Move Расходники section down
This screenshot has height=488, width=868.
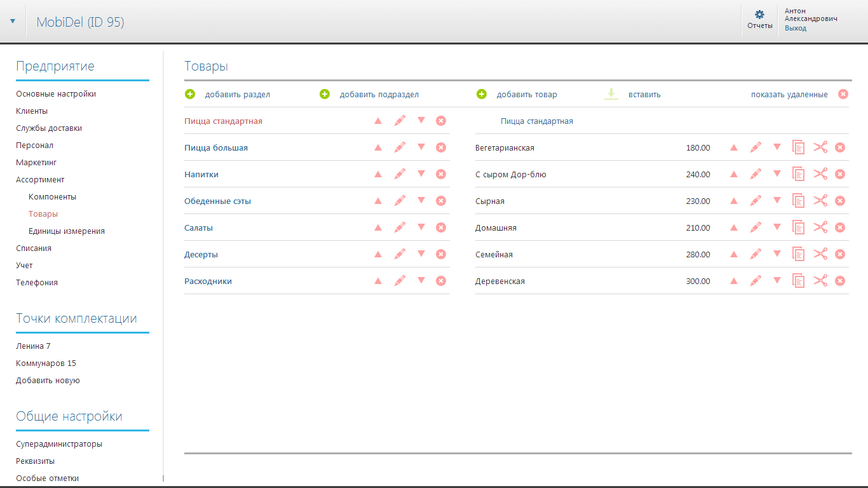coord(421,280)
